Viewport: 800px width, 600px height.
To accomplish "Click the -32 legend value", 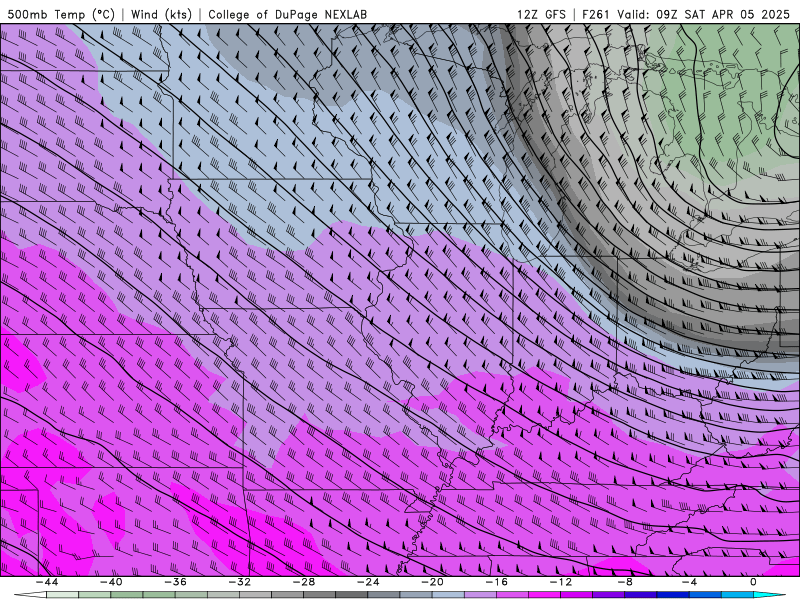I will click(x=239, y=582).
